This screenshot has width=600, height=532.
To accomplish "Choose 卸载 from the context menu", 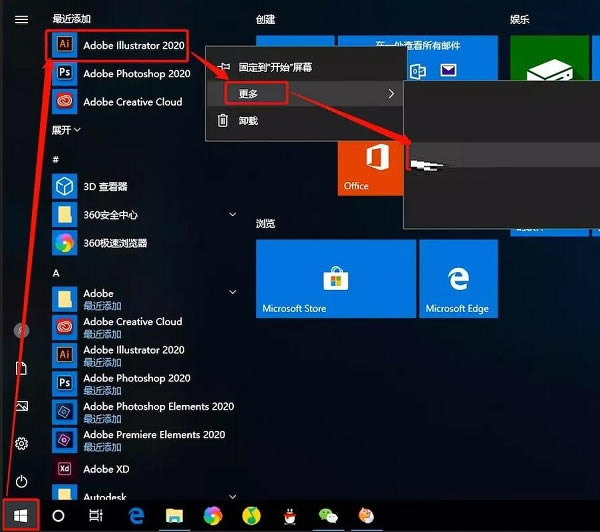I will click(x=247, y=121).
